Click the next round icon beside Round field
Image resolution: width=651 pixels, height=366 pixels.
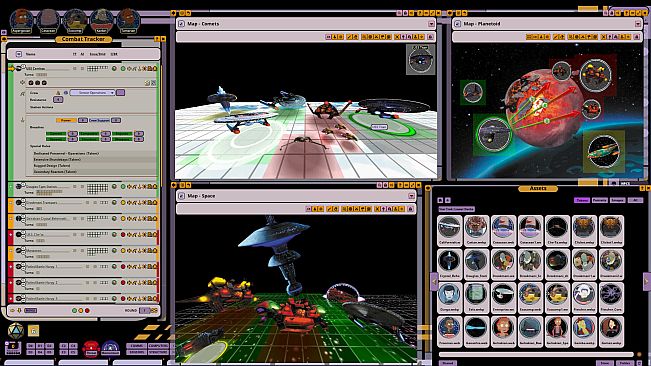click(x=154, y=310)
